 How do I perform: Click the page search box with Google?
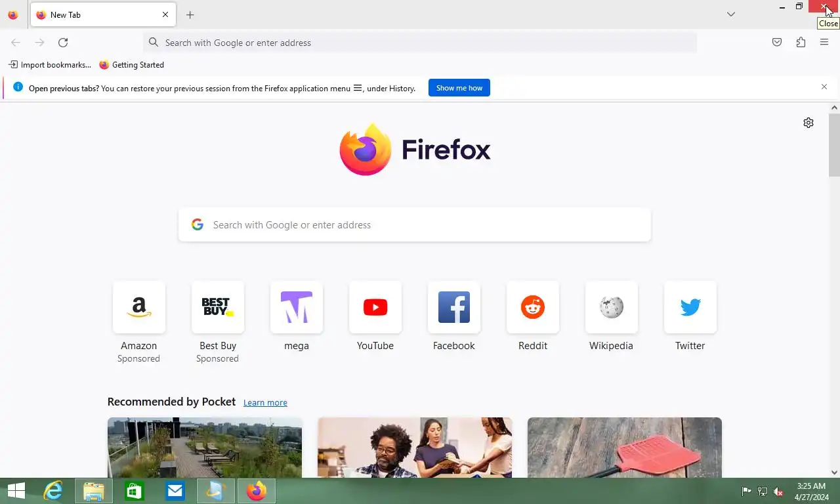[415, 225]
